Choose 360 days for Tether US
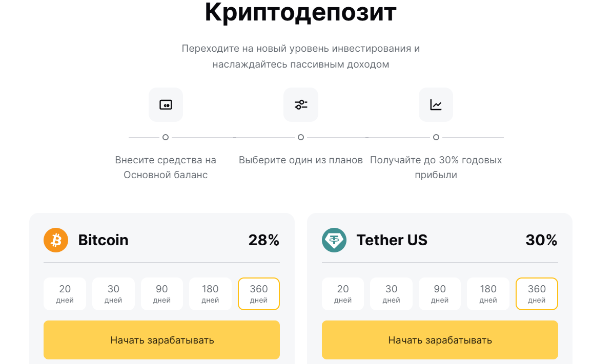 (537, 294)
